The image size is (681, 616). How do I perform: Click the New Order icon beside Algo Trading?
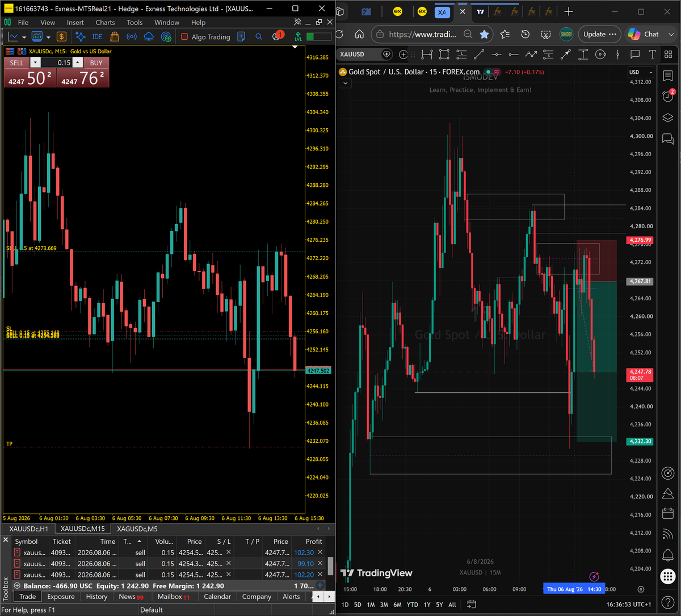pyautogui.click(x=241, y=37)
